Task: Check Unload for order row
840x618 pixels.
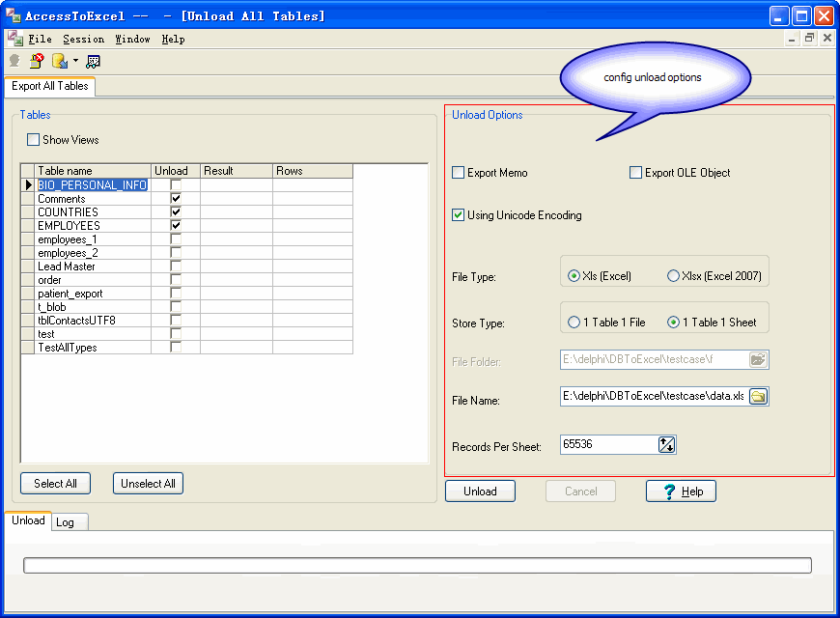Action: 176,280
